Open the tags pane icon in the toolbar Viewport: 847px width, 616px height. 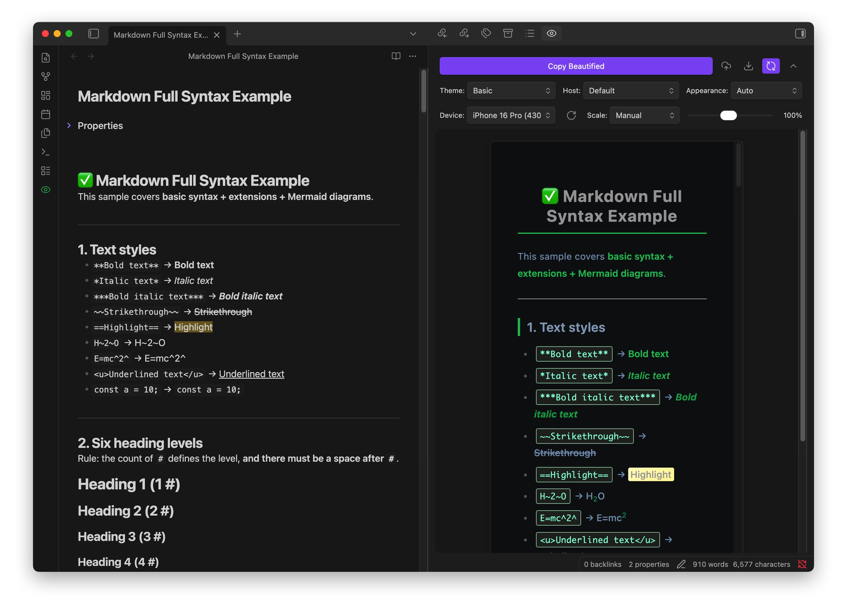(486, 33)
